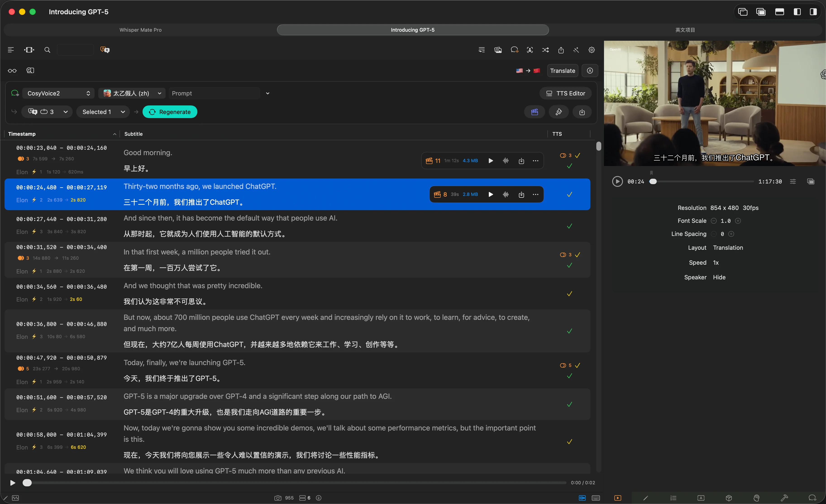Viewport: 826px width, 504px height.
Task: Click the glasses preview icon
Action: click(12, 71)
